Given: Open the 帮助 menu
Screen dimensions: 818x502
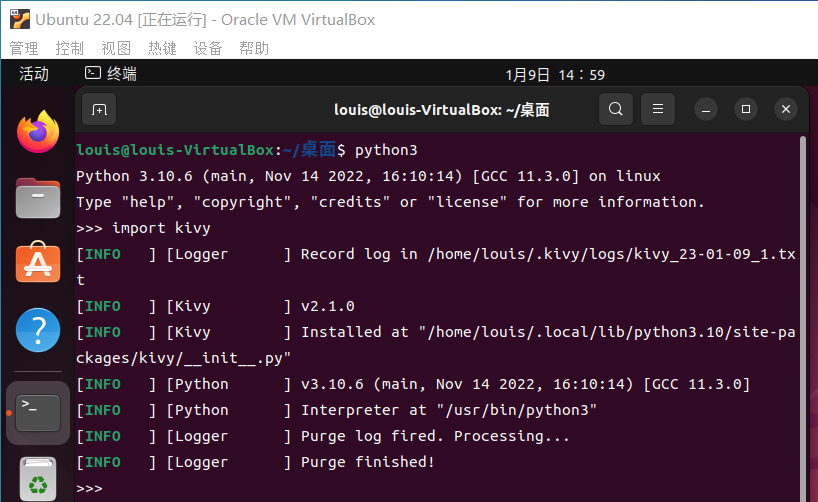Looking at the screenshot, I should click(254, 48).
